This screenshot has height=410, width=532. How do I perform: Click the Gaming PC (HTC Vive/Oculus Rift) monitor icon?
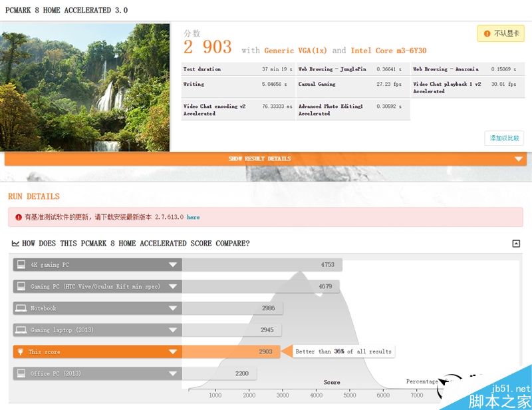(x=21, y=286)
